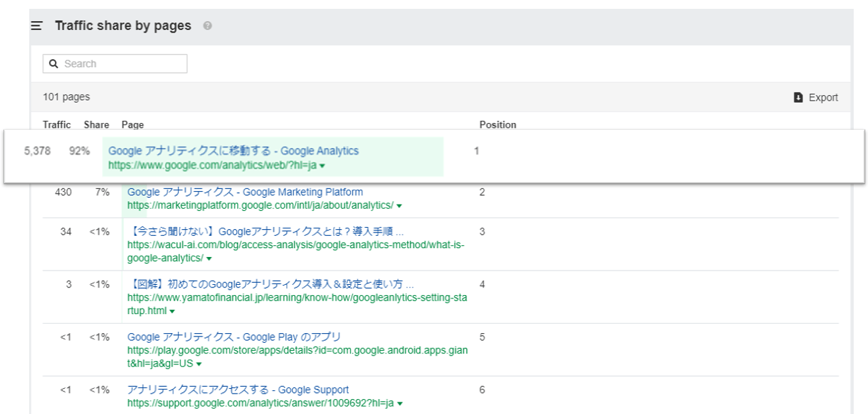Image resolution: width=868 pixels, height=414 pixels.
Task: Open the Google アナリティクスに移動する link
Action: click(235, 150)
